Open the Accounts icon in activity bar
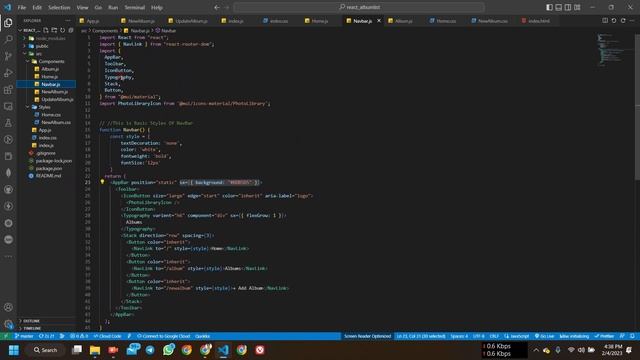Screen dimensions: 640x360 (8, 307)
